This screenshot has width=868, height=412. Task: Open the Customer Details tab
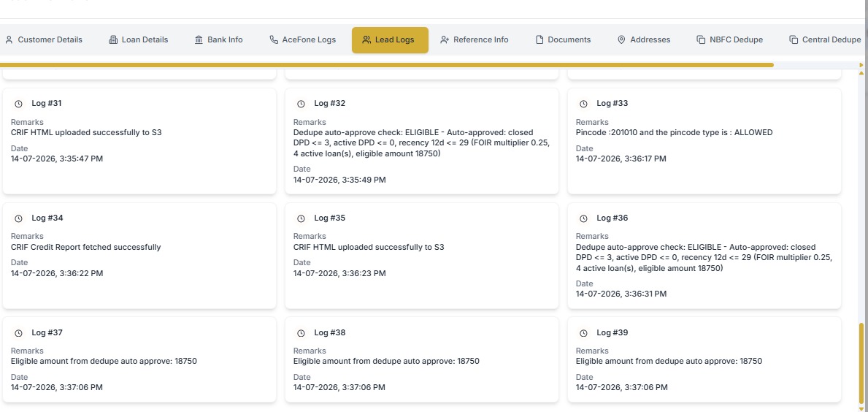point(44,40)
